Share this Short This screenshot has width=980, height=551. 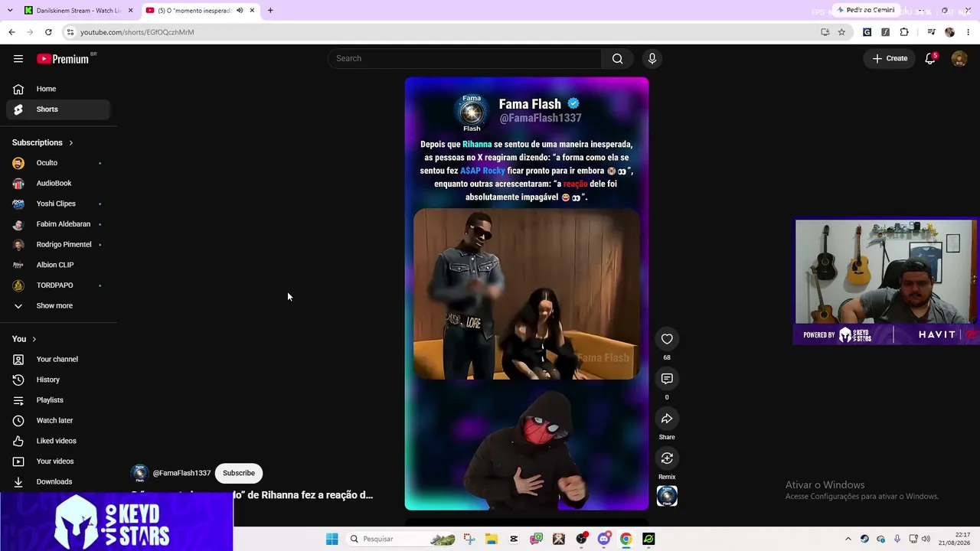click(667, 419)
